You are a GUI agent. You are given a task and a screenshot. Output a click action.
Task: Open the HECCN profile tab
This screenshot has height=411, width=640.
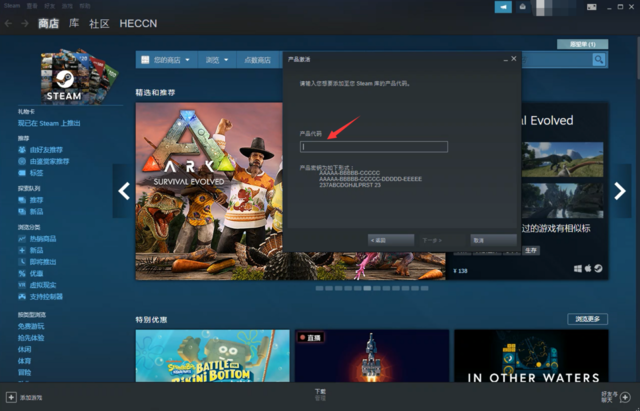(138, 24)
